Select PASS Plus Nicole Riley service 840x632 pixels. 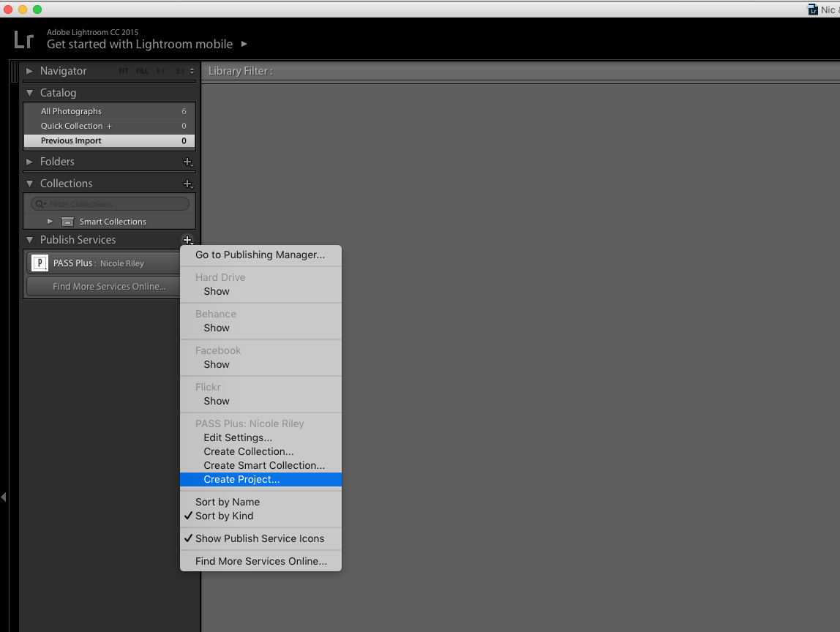(x=104, y=263)
